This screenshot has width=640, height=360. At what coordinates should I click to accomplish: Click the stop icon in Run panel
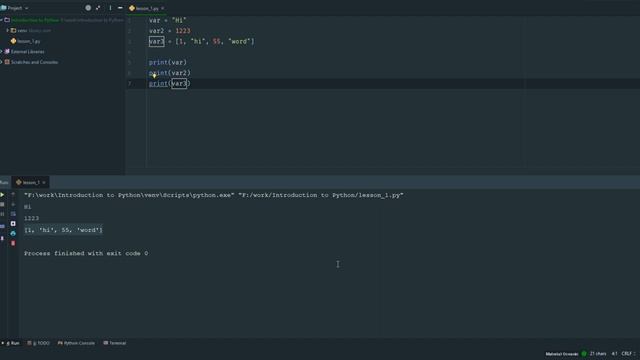(x=2, y=204)
